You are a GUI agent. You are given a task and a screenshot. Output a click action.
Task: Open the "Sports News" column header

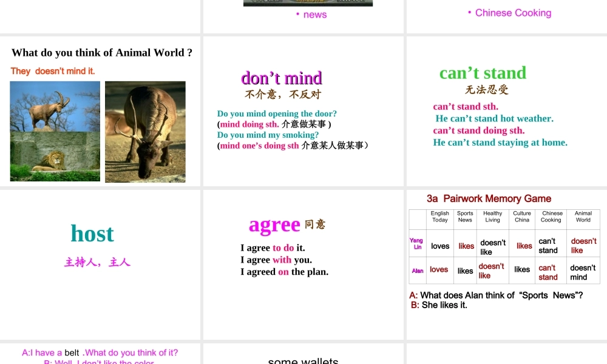pyautogui.click(x=465, y=216)
